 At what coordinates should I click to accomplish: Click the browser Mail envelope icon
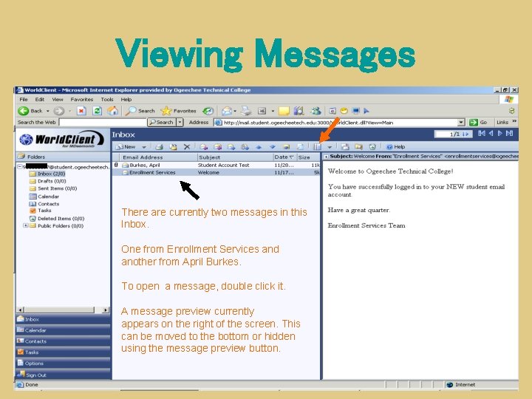(227, 111)
